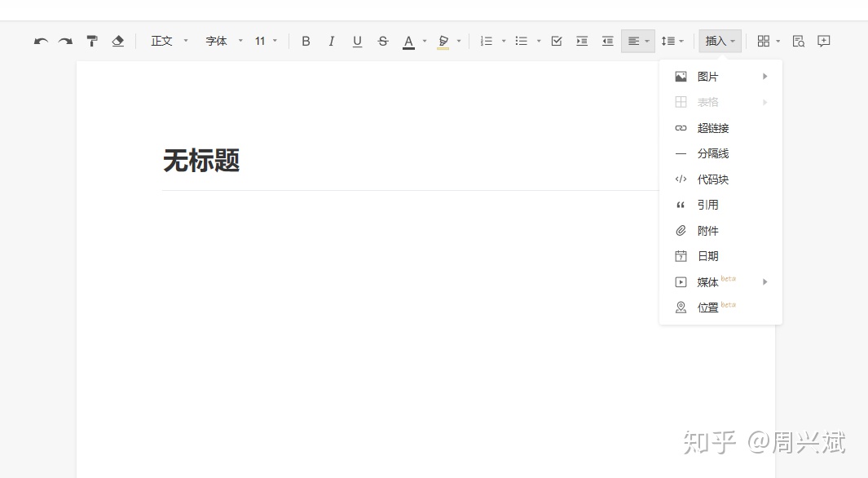868x478 pixels.
Task: Choose 日期 from the insert menu
Action: point(720,256)
